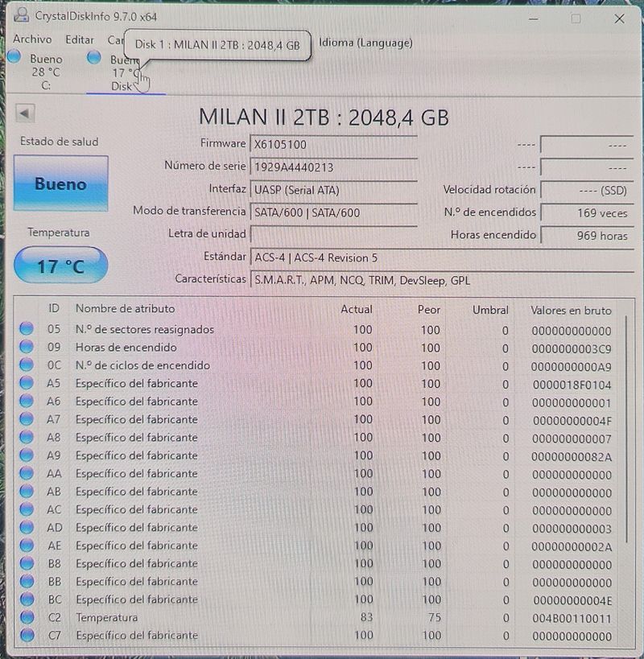Select the N.º de ciclos de encendido text
Screen dimensions: 644x659
(x=142, y=365)
